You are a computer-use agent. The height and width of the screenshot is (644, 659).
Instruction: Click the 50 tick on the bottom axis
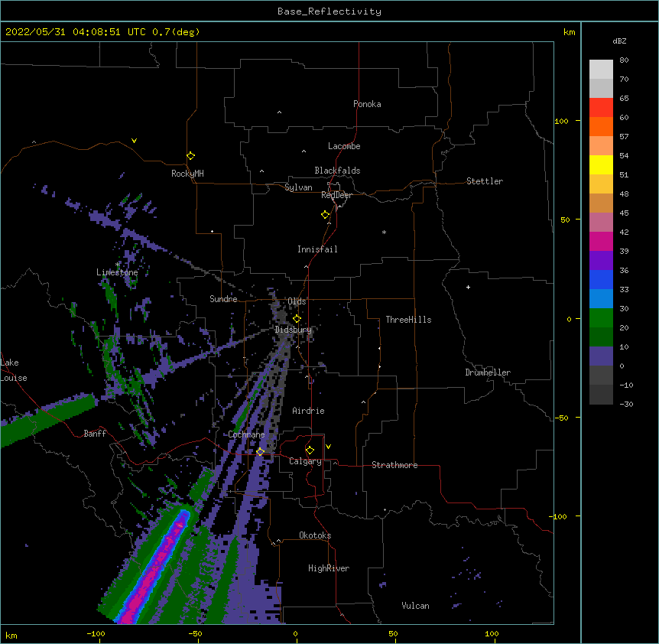click(x=393, y=633)
